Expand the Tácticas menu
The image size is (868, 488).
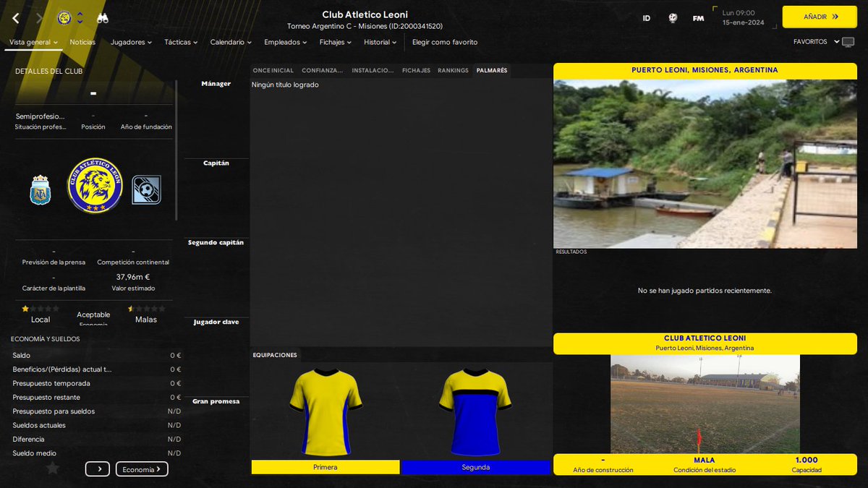tap(181, 42)
